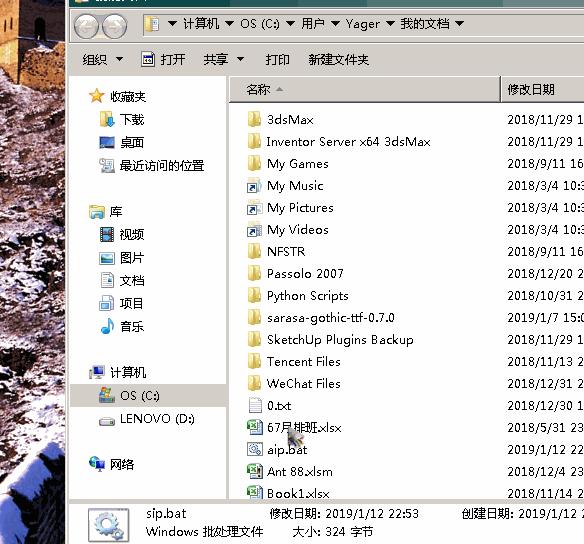Click 我的文档 breadcrumb in address bar
Viewport: 584px width, 544px height.
click(425, 24)
